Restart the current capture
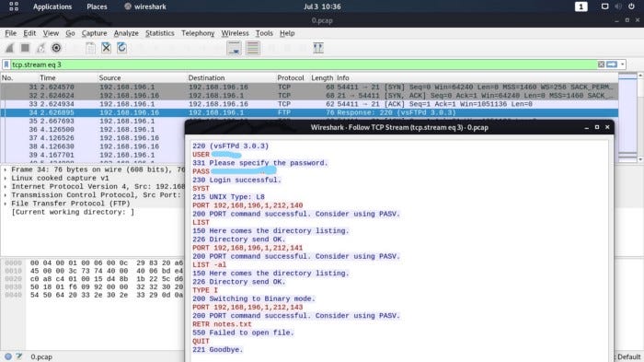This screenshot has height=362, width=644. tap(40, 48)
